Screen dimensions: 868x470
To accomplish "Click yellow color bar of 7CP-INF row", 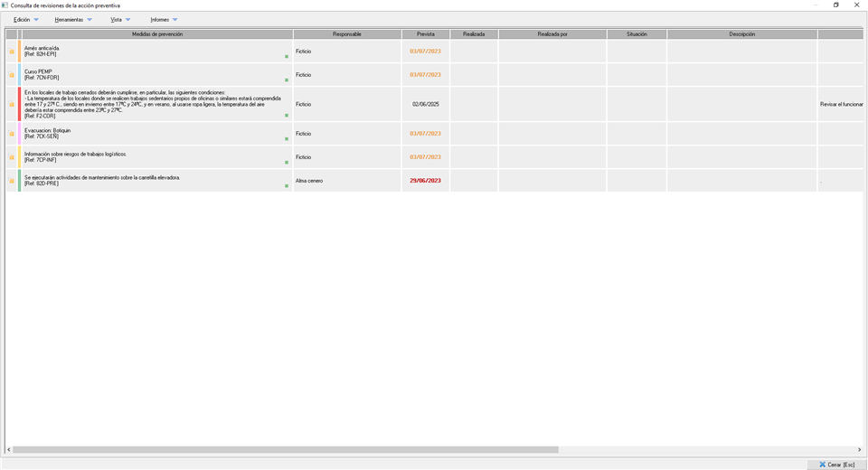I will 19,157.
